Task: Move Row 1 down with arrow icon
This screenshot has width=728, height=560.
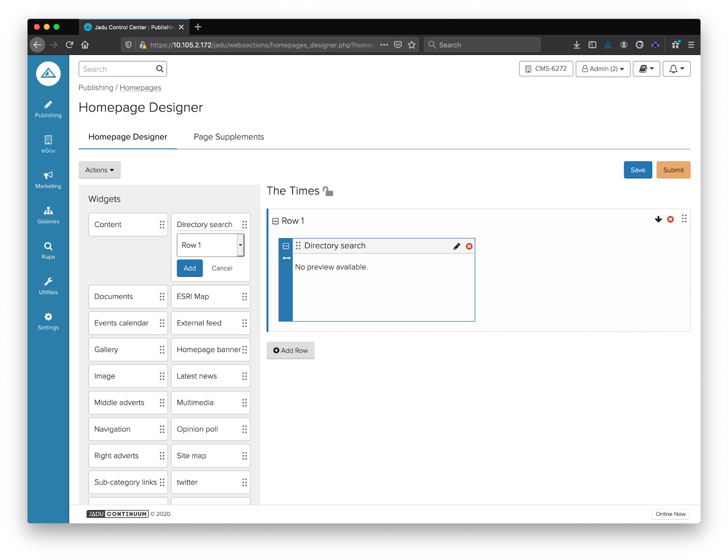Action: [x=658, y=219]
